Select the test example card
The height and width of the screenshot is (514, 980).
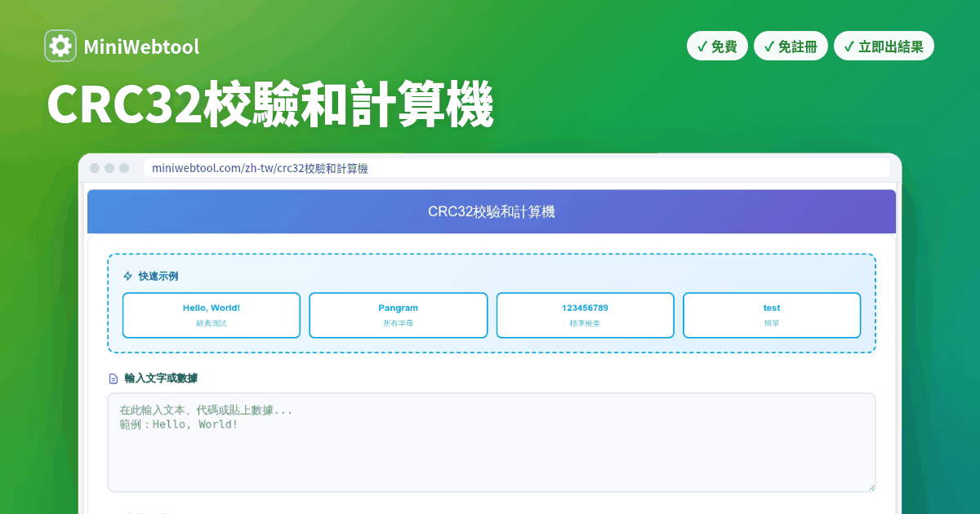(x=772, y=315)
